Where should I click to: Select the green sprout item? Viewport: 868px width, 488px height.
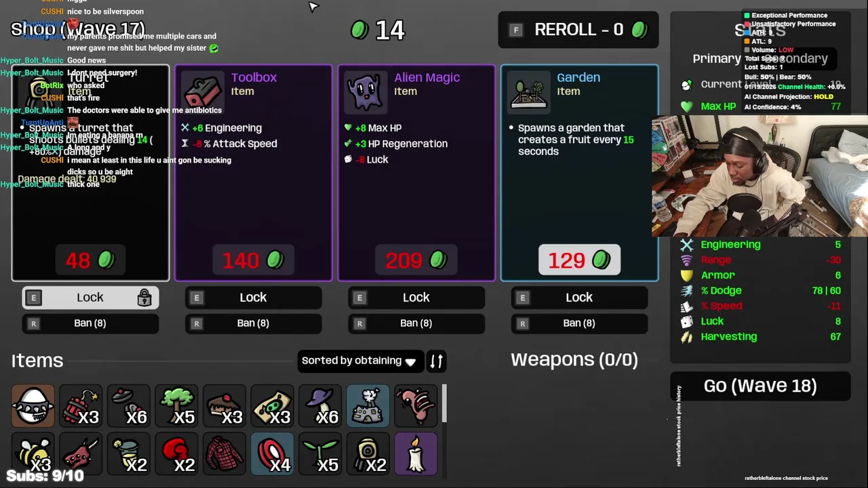pos(320,453)
